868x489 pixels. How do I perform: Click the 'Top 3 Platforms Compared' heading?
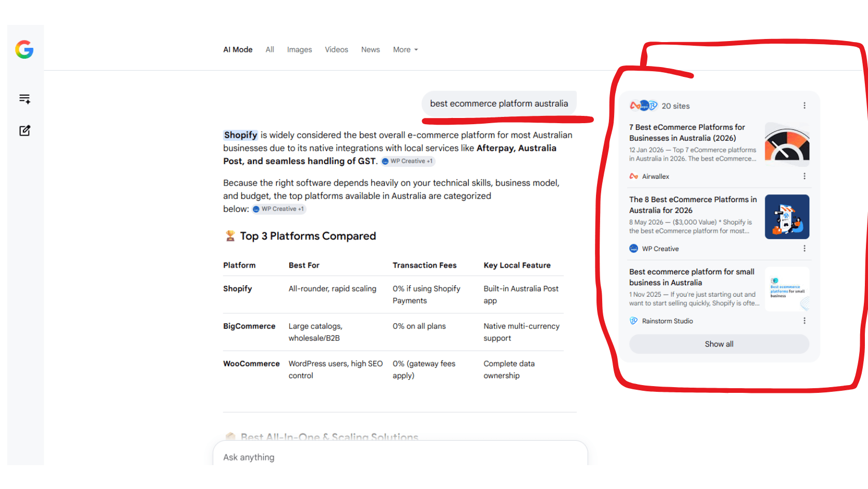pos(308,236)
